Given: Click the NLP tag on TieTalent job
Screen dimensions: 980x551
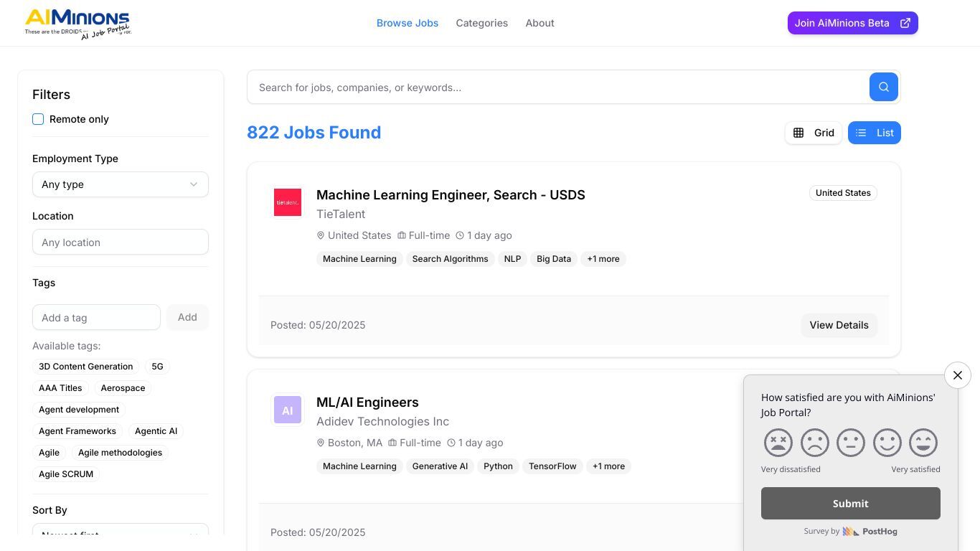Looking at the screenshot, I should point(512,259).
